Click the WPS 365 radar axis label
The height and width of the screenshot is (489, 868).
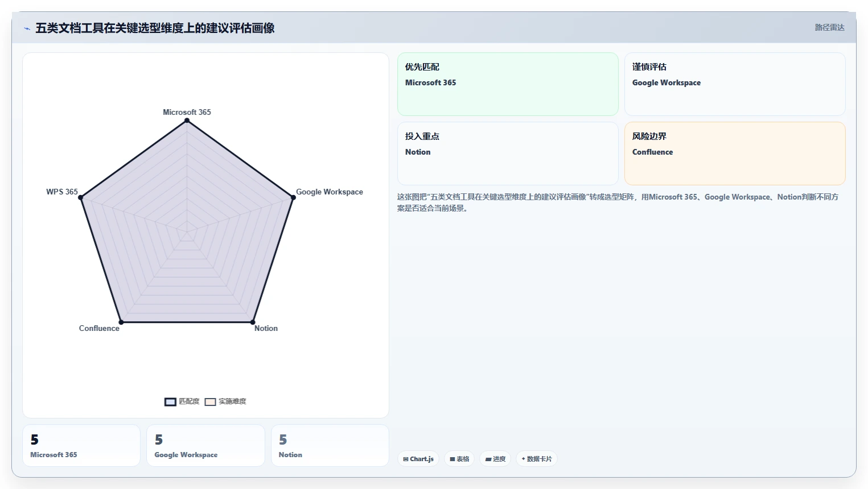point(62,192)
